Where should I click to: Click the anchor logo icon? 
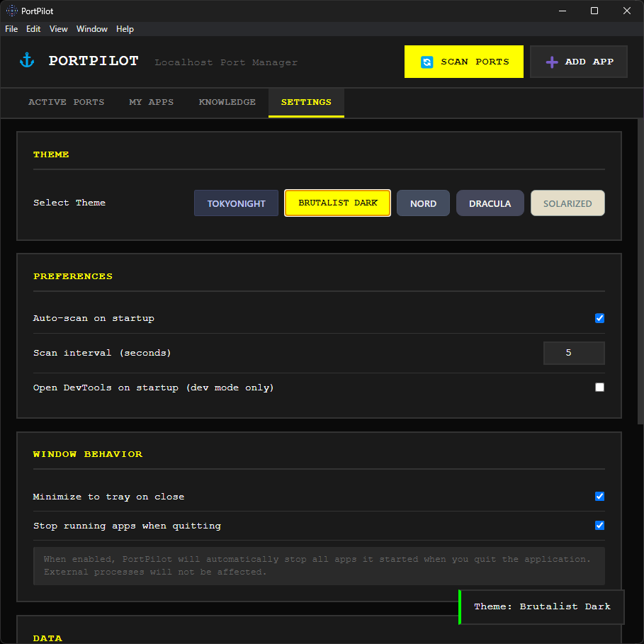point(27,61)
